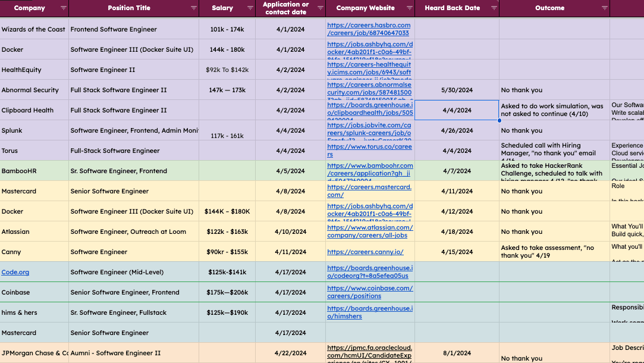Open the BambooHR careers application link
The width and height of the screenshot is (644, 363).
click(x=369, y=167)
